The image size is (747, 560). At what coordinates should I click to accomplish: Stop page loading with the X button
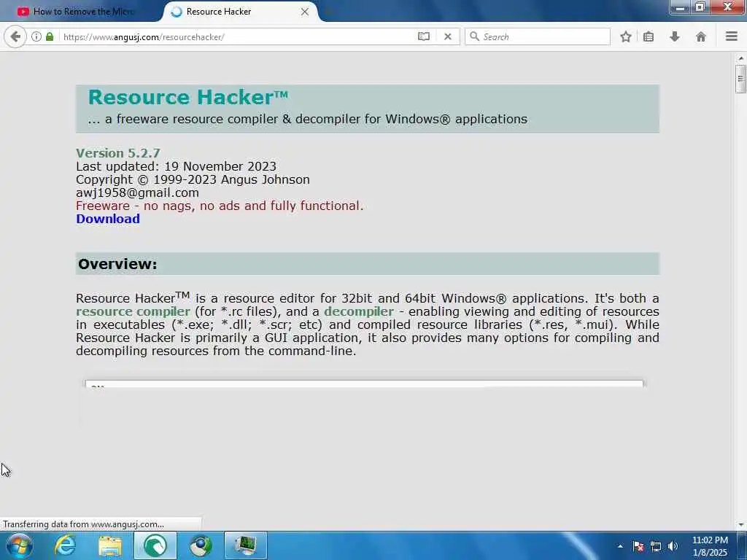(x=448, y=36)
